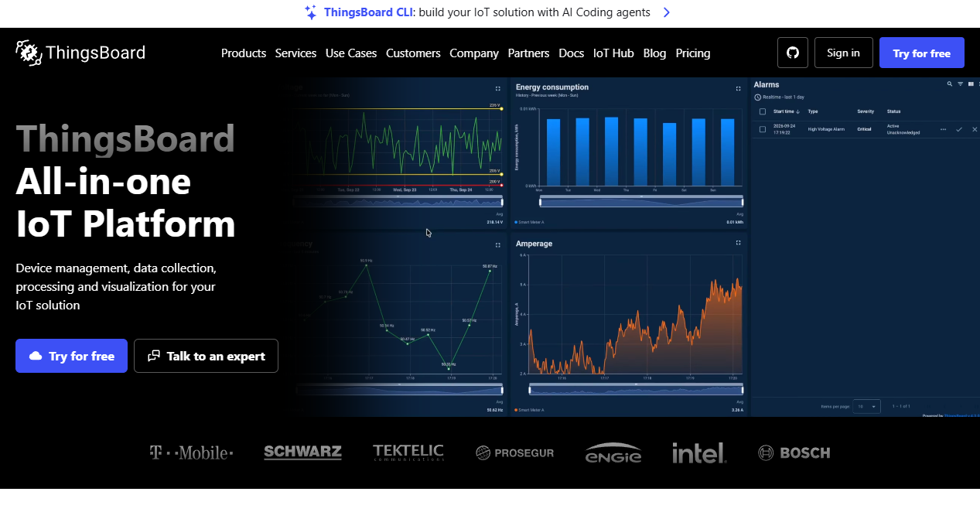Click the Energy consumption time range slider

pyautogui.click(x=641, y=201)
